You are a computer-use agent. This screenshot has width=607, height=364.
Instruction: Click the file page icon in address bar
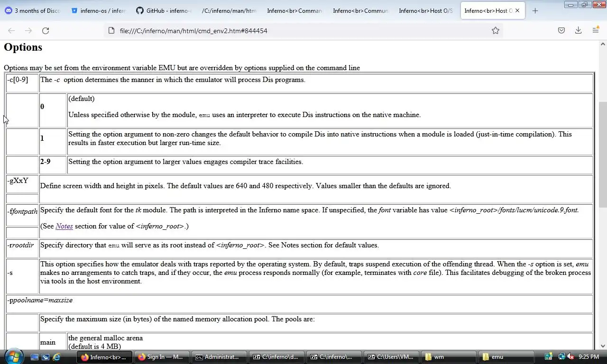[x=111, y=30]
